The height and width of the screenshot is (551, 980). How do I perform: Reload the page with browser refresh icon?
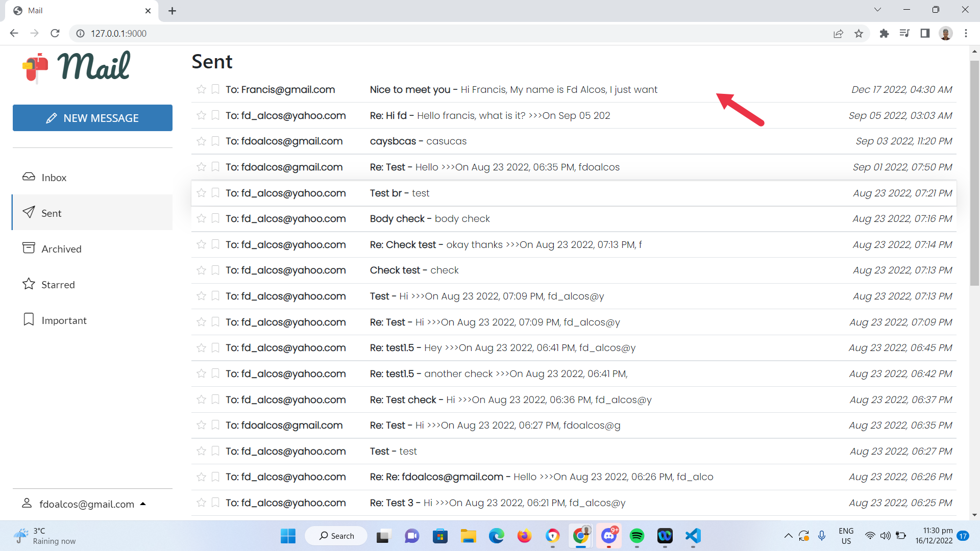coord(55,33)
